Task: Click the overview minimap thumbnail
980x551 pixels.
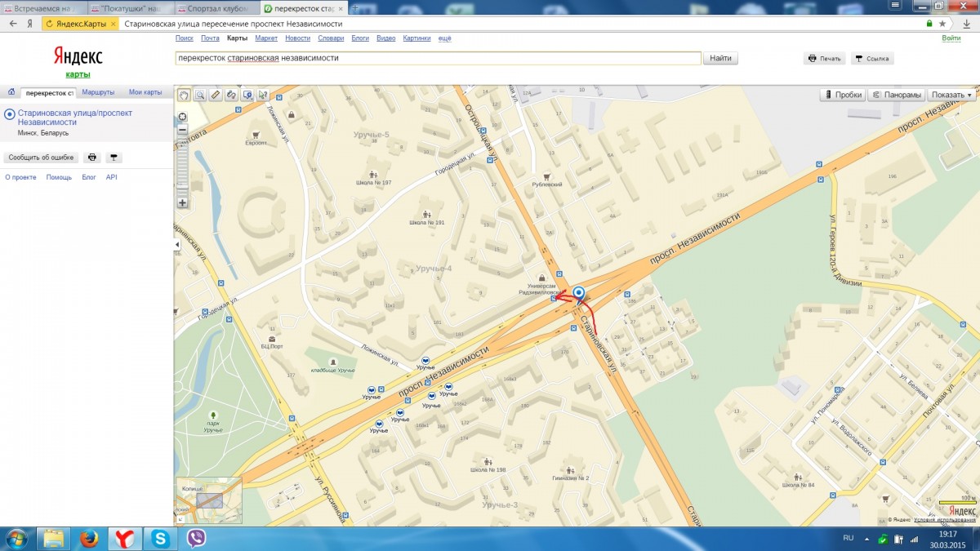Action: coord(208,501)
